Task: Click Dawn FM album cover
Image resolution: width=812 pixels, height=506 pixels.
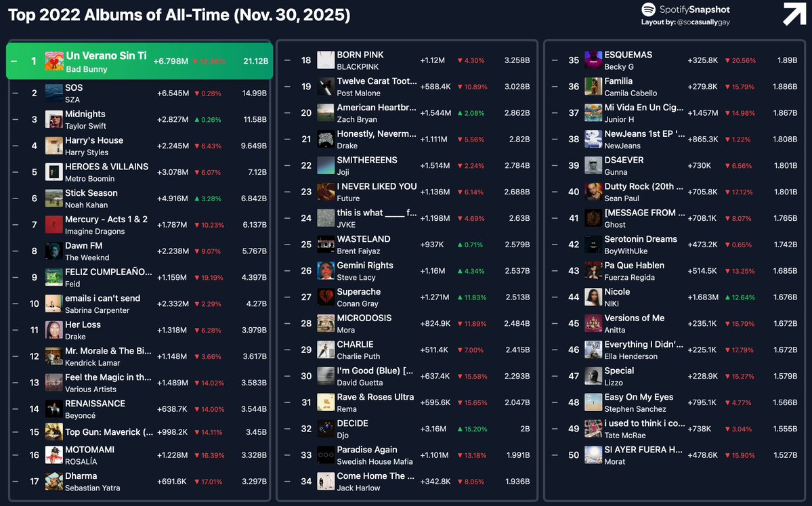Action: 54,251
